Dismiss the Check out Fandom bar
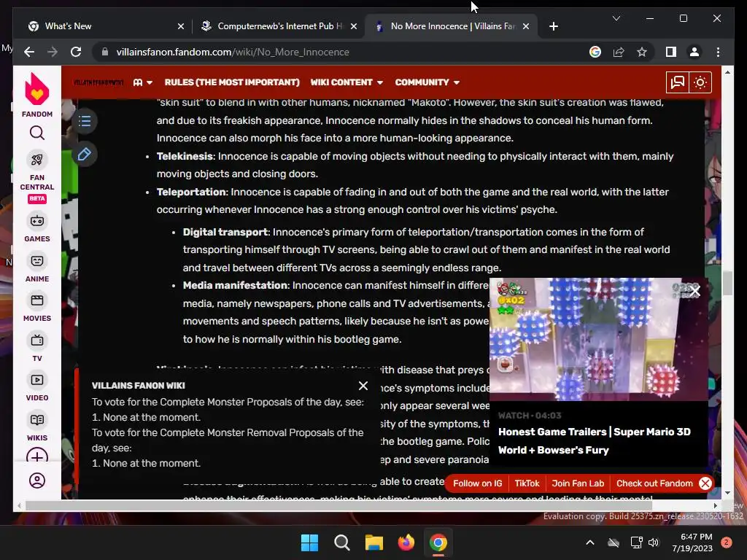This screenshot has height=560, width=747. [705, 483]
